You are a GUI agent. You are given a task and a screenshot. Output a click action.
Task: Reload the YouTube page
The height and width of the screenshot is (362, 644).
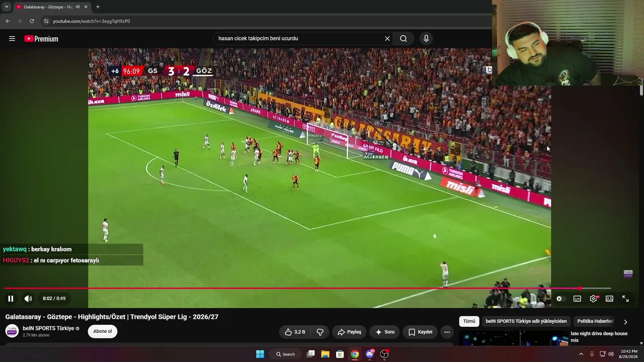32,21
